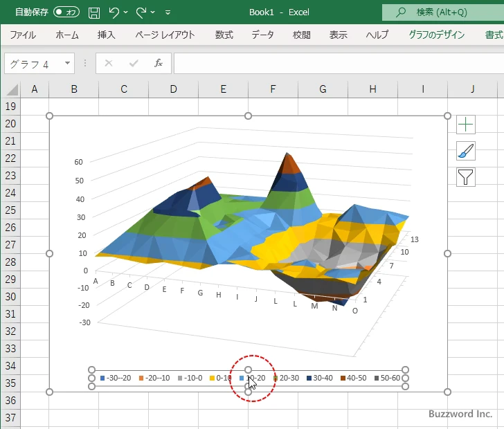Screen dimensions: 504x429
Task: Click the formula bar input area
Action: click(339, 63)
